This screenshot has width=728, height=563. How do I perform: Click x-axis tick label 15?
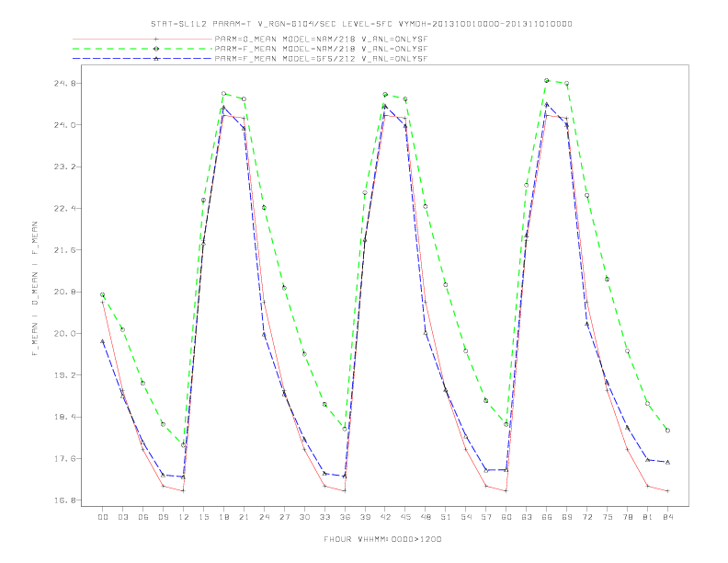click(203, 517)
